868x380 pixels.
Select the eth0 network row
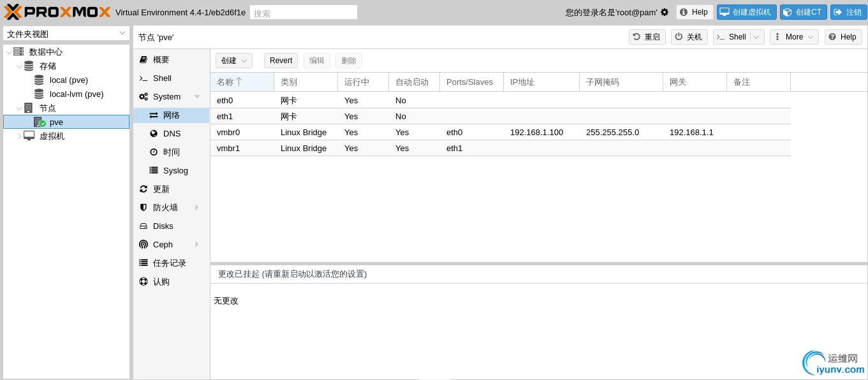[501, 100]
